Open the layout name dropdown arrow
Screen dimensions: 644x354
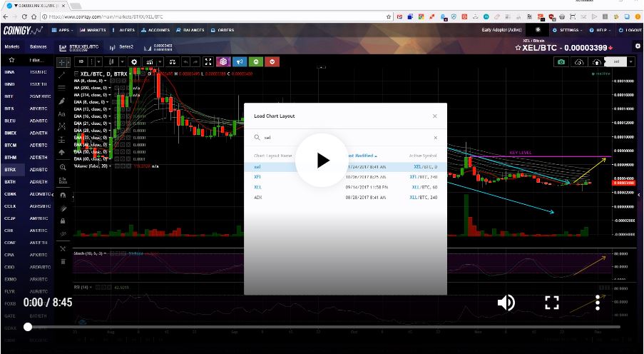pyautogui.click(x=631, y=61)
